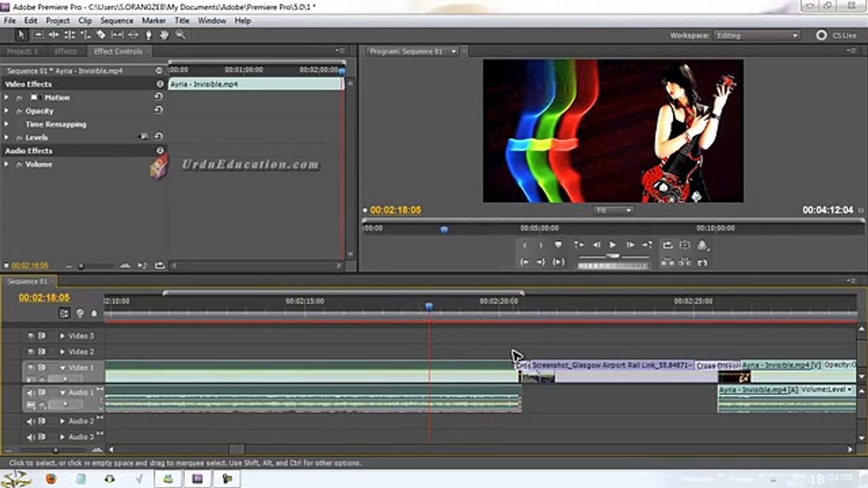Expand the Video 3 track
The width and height of the screenshot is (868, 488).
coord(62,335)
